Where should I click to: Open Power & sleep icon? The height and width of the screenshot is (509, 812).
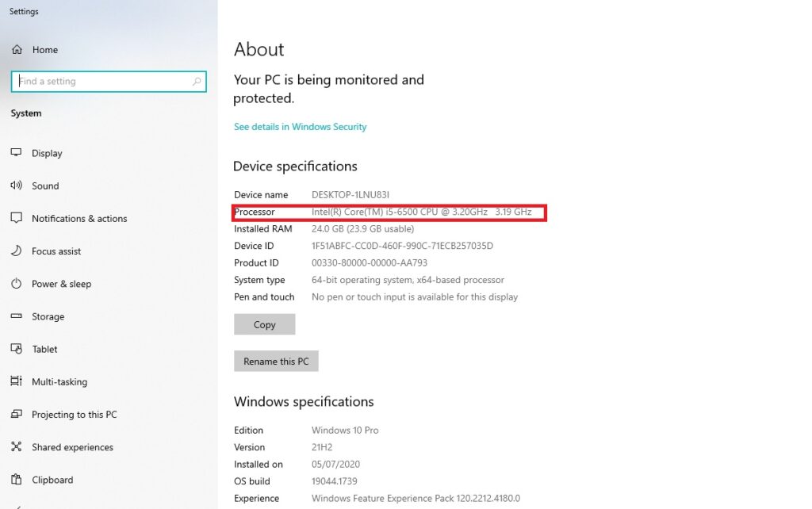point(17,284)
